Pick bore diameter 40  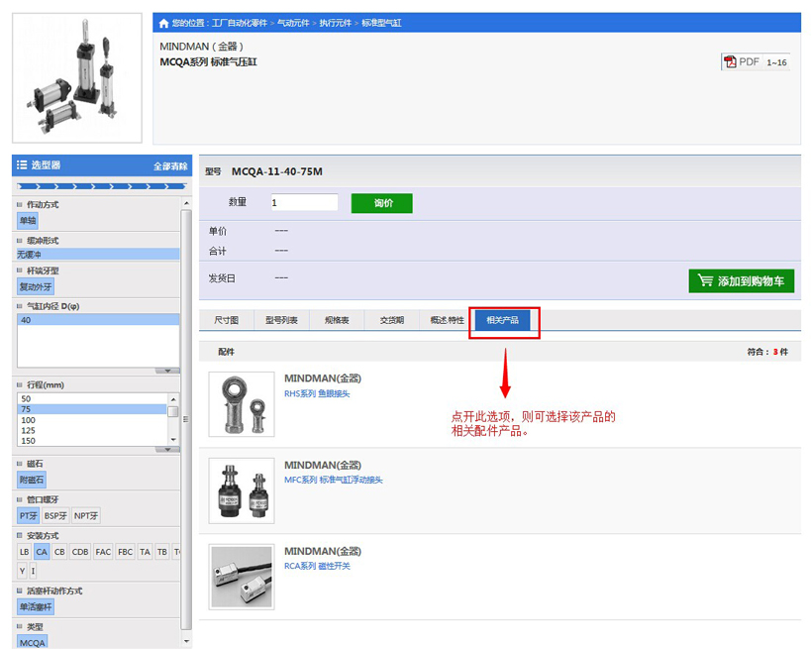(x=98, y=320)
